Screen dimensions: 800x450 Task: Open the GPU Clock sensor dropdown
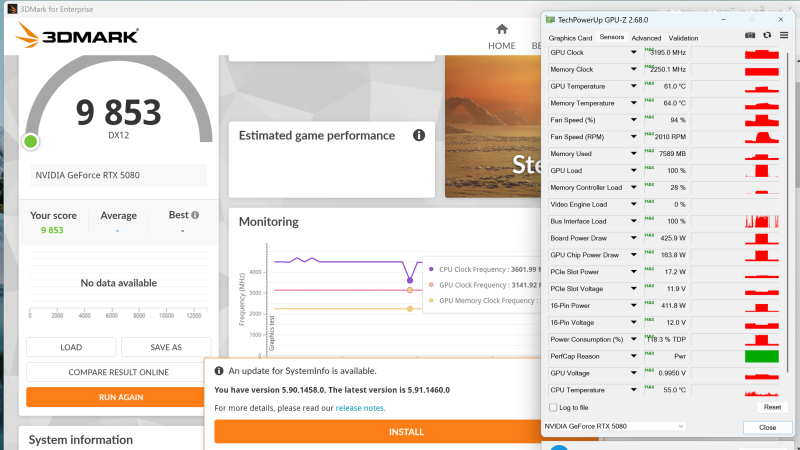(x=634, y=52)
